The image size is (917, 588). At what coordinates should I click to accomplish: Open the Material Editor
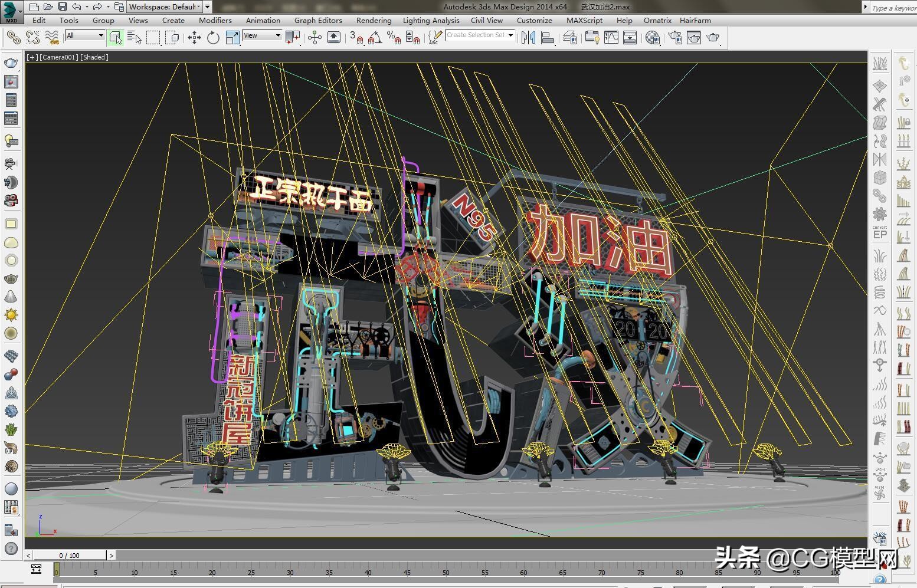tap(651, 37)
